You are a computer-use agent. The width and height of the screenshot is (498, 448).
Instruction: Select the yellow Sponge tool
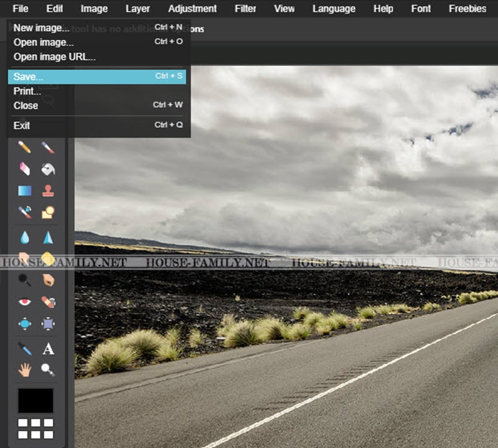tap(48, 259)
